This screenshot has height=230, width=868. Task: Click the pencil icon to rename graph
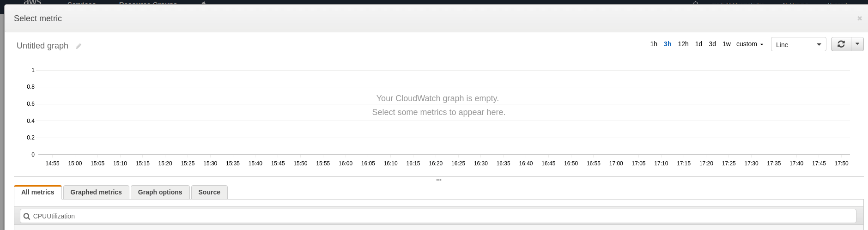point(79,46)
